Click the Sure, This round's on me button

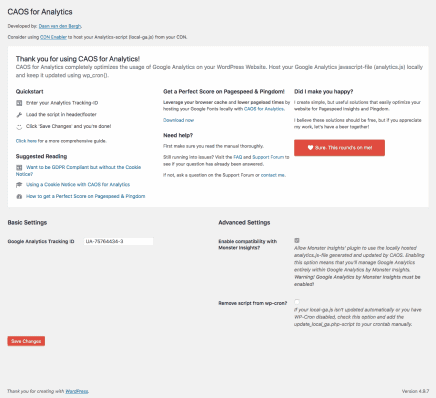[339, 148]
